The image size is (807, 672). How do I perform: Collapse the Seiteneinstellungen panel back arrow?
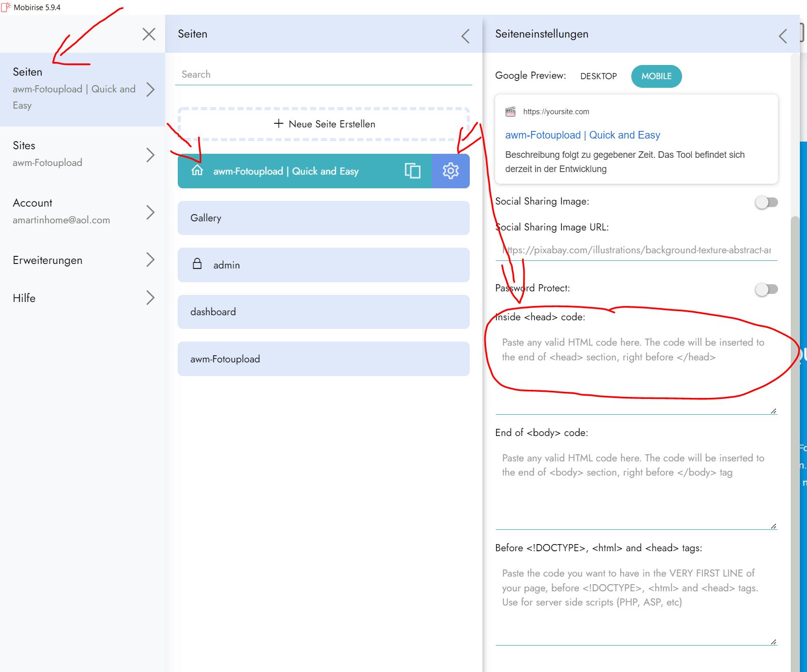coord(783,36)
